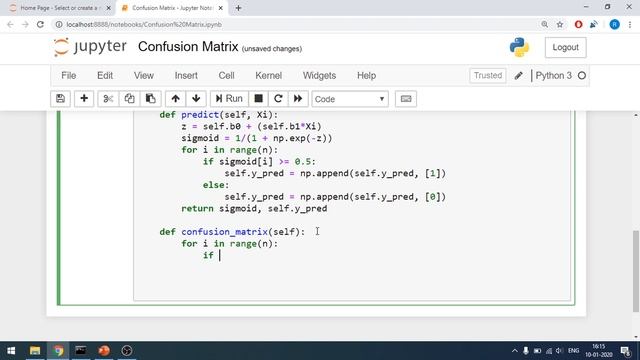This screenshot has height=360, width=640.
Task: Cut selected cells with scissors icon
Action: [x=108, y=99]
